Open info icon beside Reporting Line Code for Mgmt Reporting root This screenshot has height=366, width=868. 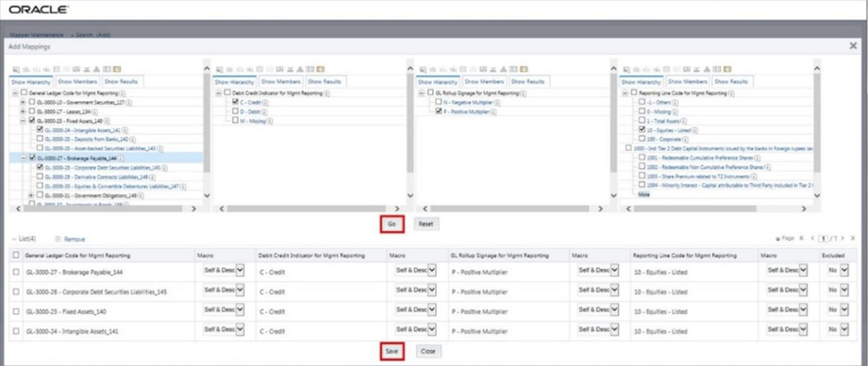coord(731,93)
